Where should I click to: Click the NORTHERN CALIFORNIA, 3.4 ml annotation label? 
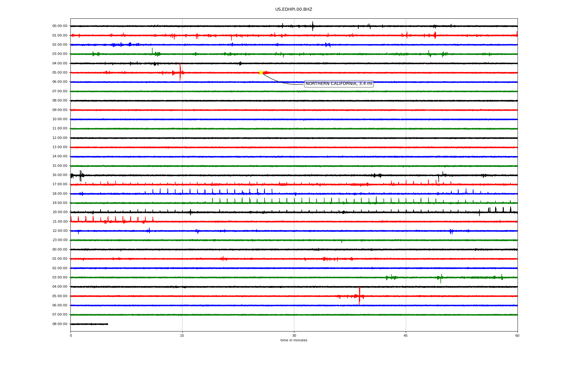pos(339,84)
